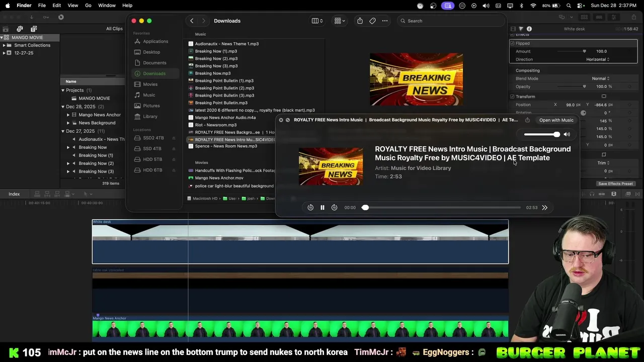The width and height of the screenshot is (644, 362).
Task: Open the photos and audio sidebar icon
Action: [20, 29]
